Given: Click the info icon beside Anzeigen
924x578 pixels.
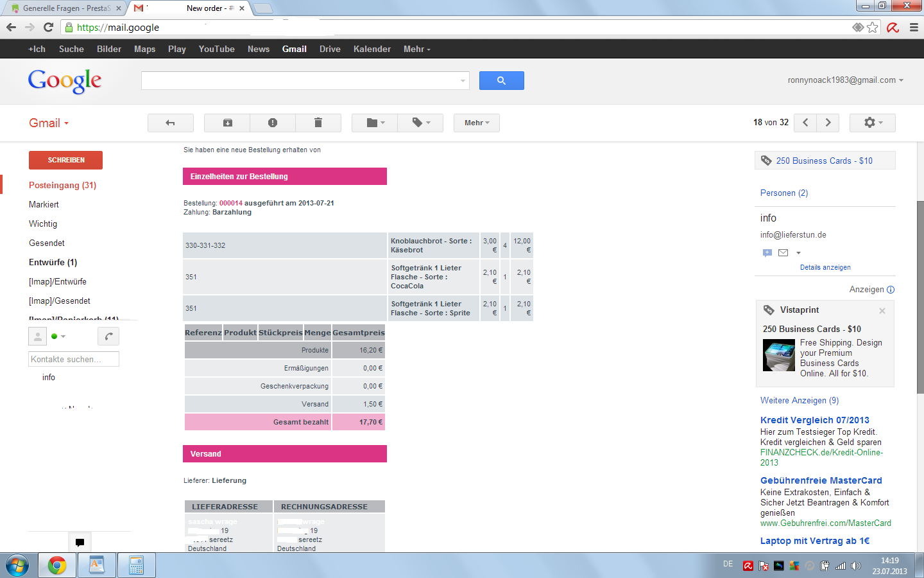Looking at the screenshot, I should pyautogui.click(x=891, y=290).
